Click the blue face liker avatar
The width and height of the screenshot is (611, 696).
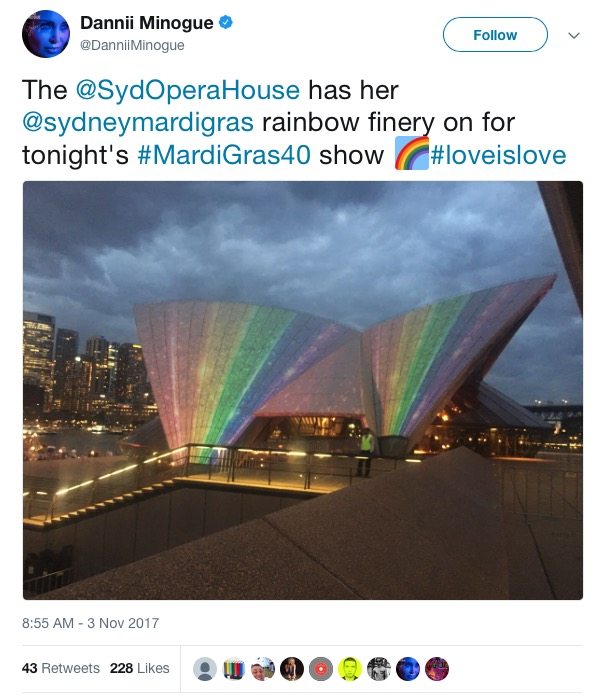(408, 669)
